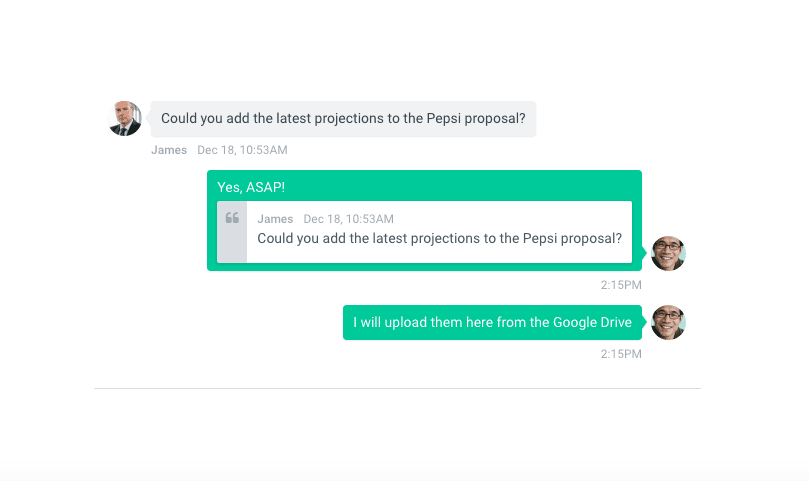Click the '2:15PM' timestamp under the quoted reply

pyautogui.click(x=621, y=285)
